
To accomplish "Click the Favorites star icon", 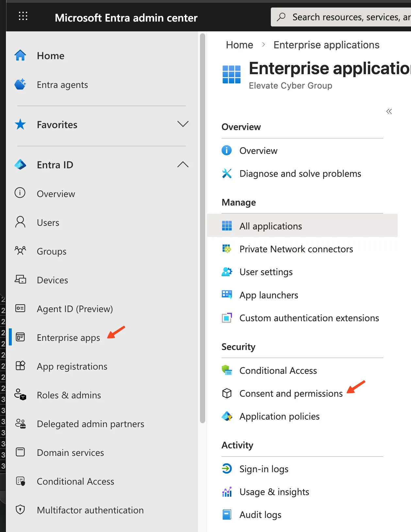I will 20,124.
